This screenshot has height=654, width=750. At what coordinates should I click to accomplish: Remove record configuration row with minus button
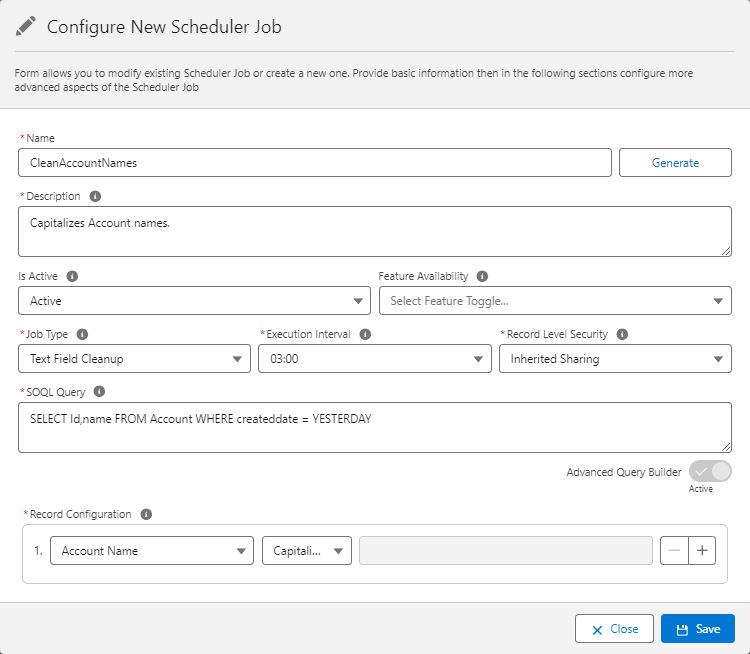click(x=674, y=551)
